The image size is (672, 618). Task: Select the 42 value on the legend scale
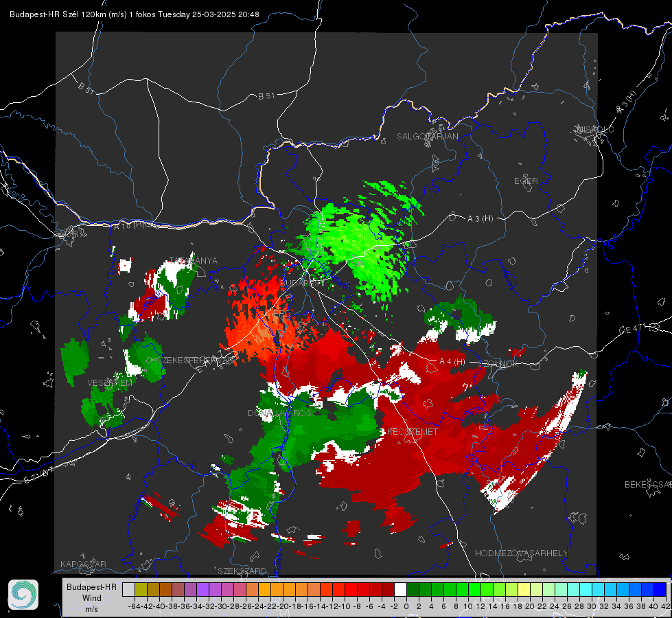666,606
